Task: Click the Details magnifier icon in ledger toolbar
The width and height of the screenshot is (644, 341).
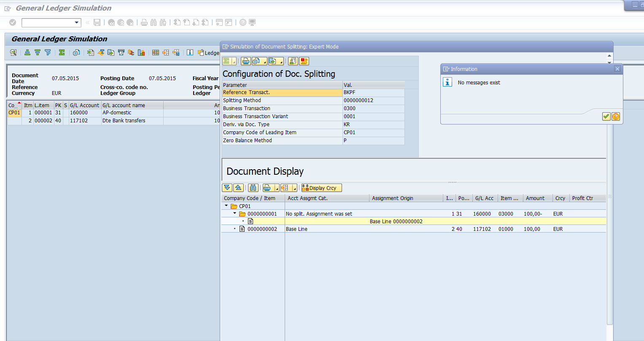Action: coord(13,53)
